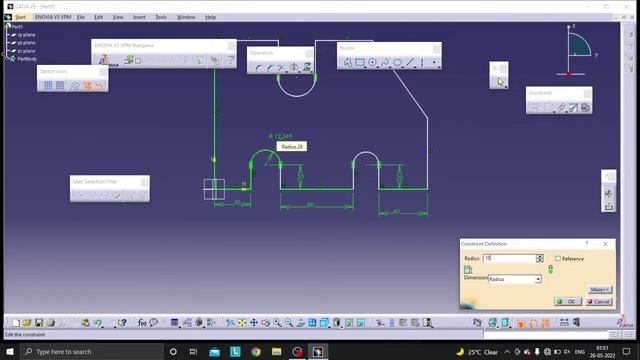This screenshot has height=360, width=640.
Task: Open the File menu
Action: point(80,17)
